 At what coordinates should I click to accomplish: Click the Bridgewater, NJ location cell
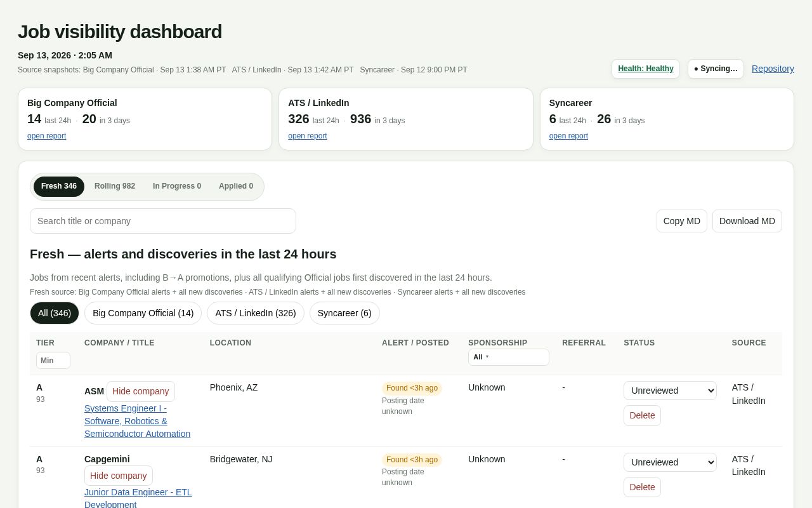241,459
